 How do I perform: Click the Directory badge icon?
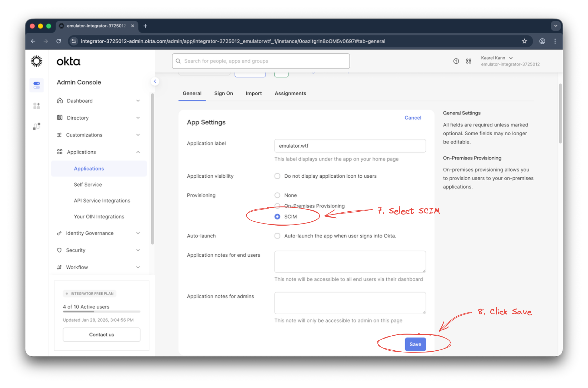(59, 118)
